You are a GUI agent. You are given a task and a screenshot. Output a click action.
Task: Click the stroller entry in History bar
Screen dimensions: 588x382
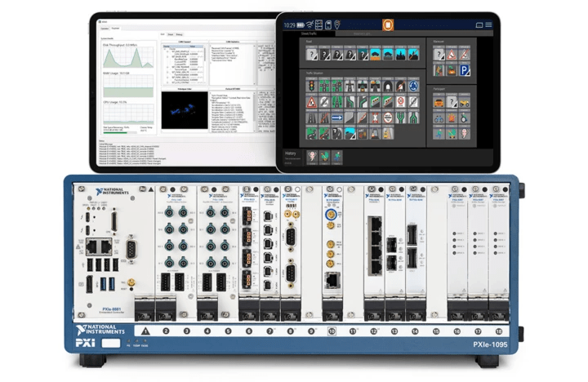pyautogui.click(x=324, y=157)
